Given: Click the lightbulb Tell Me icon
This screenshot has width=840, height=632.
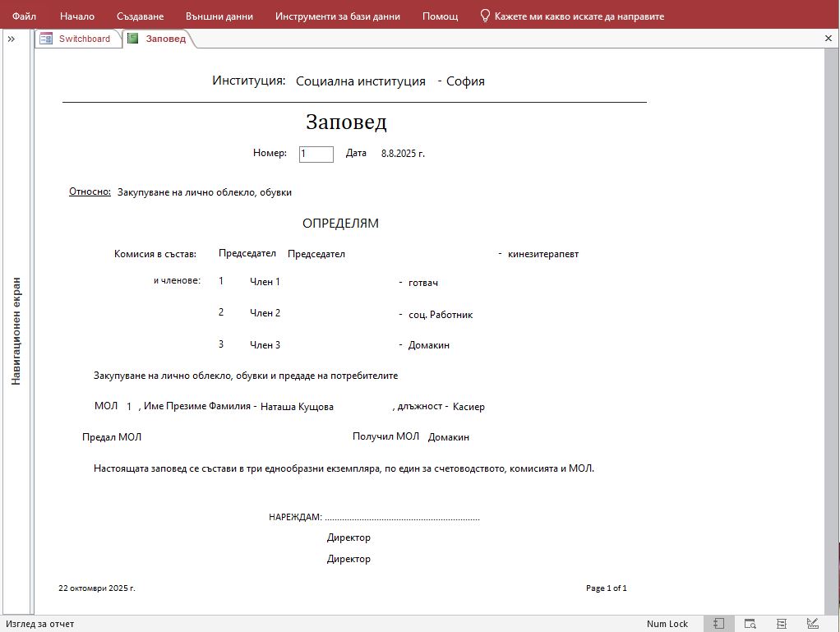Looking at the screenshot, I should 485,16.
